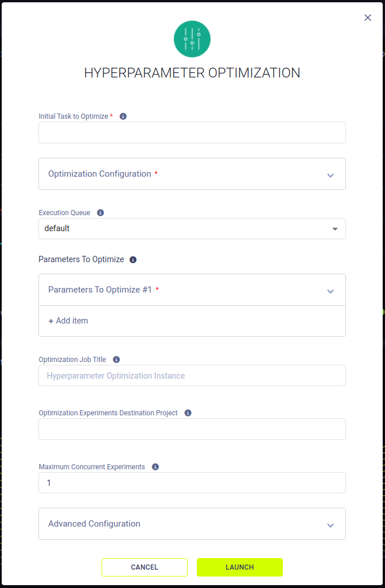The width and height of the screenshot is (385, 588).
Task: Focus the Initial Task to Optimize field
Action: 192,133
